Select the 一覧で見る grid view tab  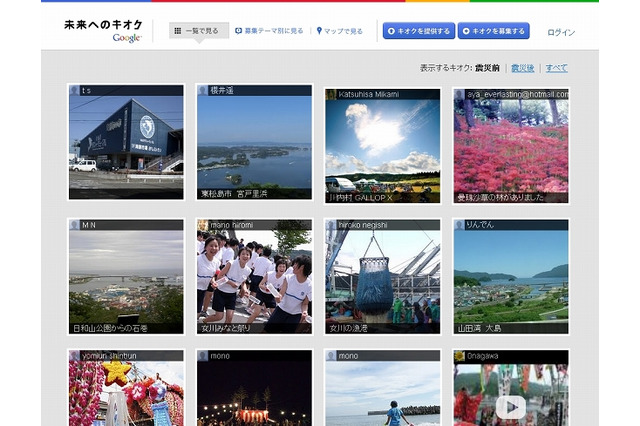pyautogui.click(x=199, y=31)
